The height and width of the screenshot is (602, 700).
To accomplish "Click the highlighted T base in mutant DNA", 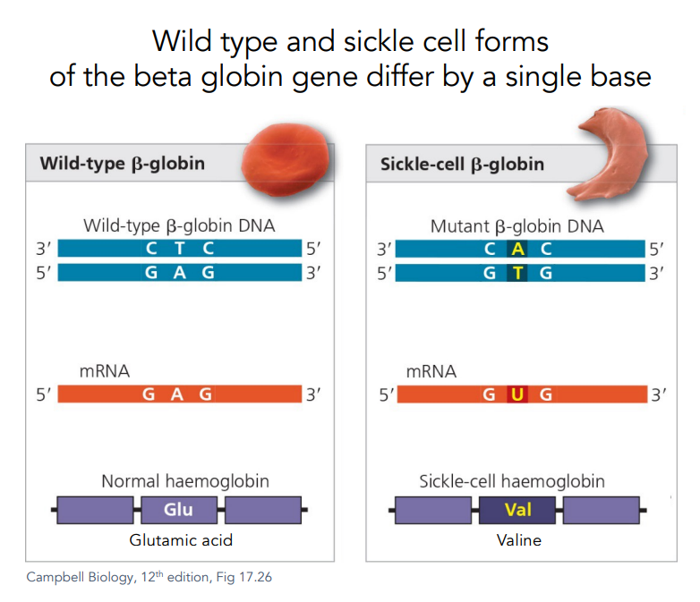I will click(x=518, y=273).
